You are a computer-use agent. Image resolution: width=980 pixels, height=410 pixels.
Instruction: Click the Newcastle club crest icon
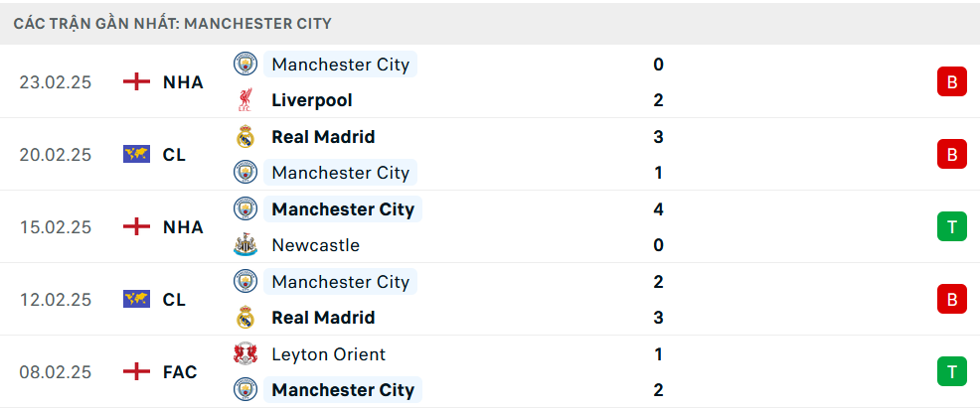[x=245, y=245]
